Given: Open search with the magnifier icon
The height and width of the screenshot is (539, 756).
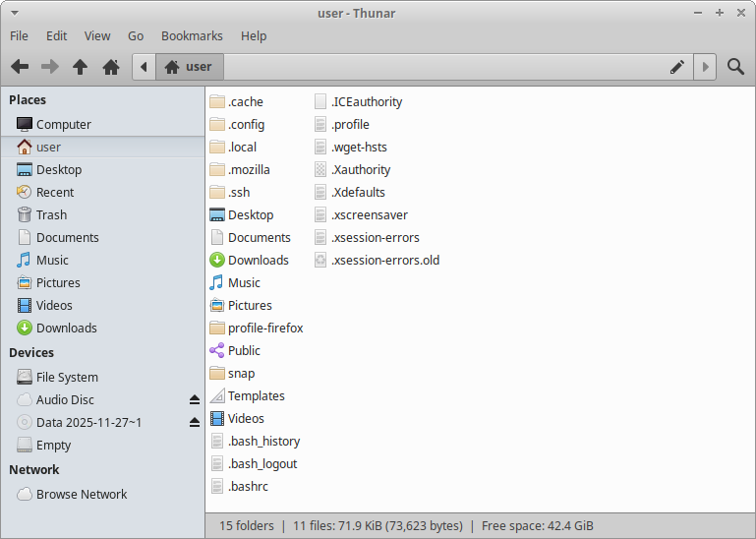Looking at the screenshot, I should (735, 67).
